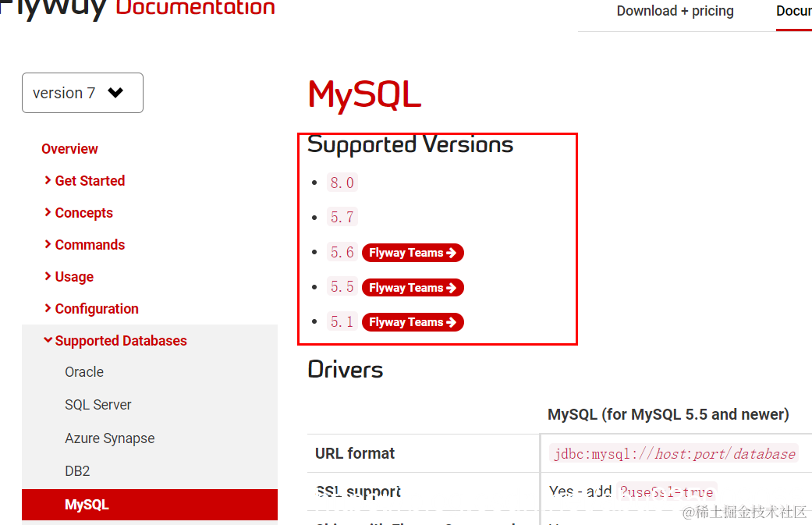Click the URL format row label
This screenshot has width=812, height=525.
(355, 453)
